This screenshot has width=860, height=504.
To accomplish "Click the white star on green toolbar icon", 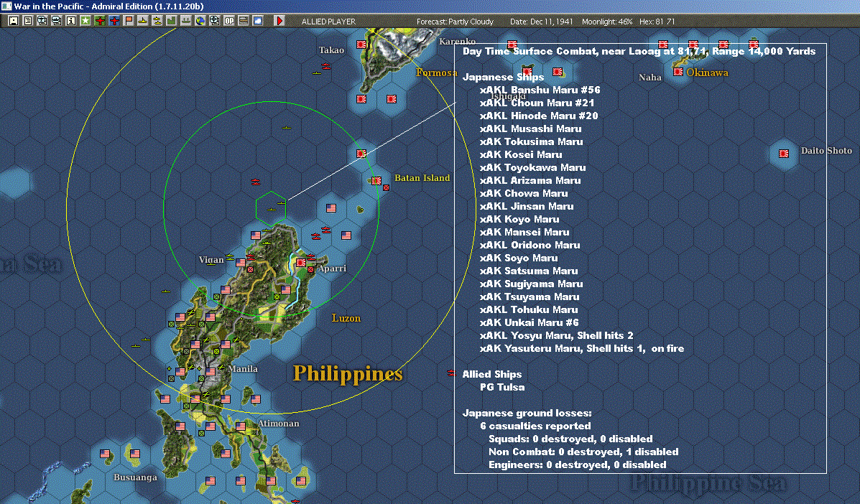I will tap(85, 21).
